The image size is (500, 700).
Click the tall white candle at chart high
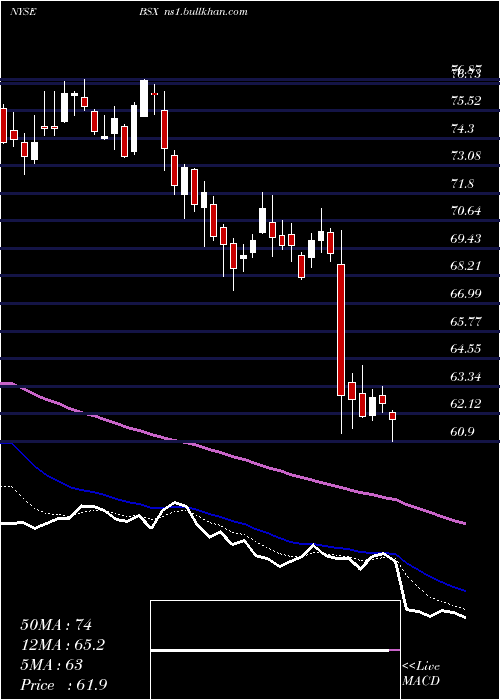144,99
